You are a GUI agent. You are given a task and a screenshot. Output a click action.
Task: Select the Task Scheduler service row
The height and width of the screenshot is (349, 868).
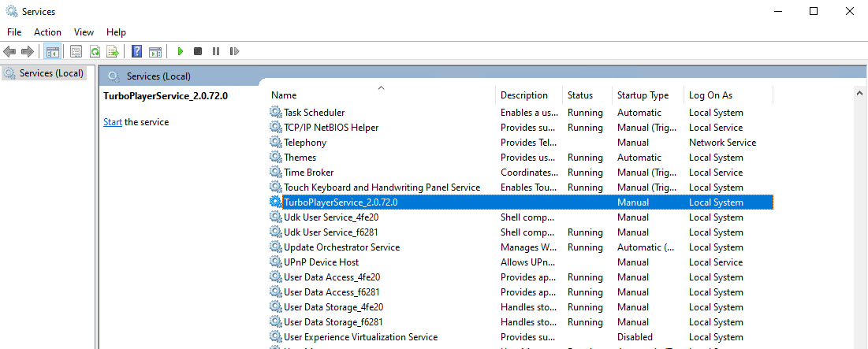pyautogui.click(x=314, y=113)
